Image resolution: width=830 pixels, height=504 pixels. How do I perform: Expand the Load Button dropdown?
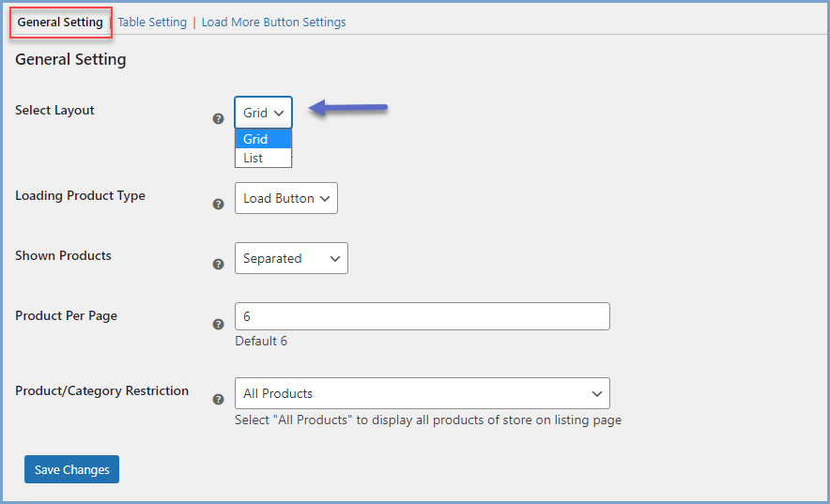coord(285,198)
